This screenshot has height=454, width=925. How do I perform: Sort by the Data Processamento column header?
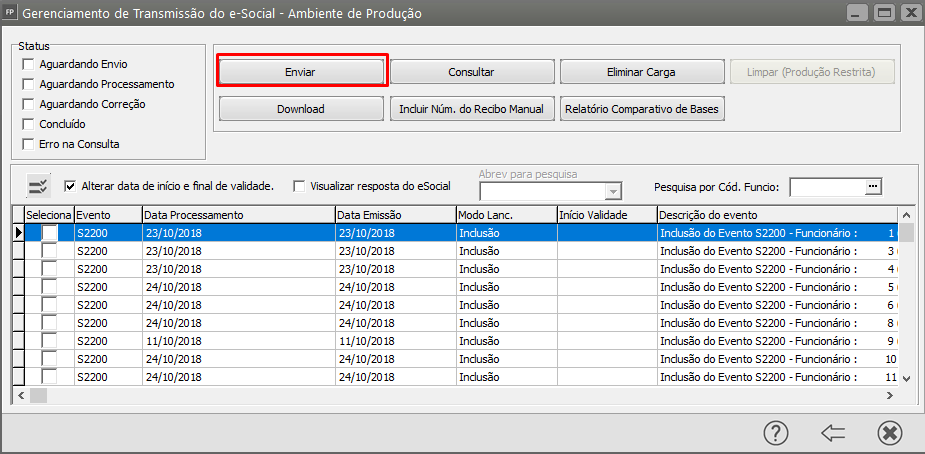click(x=237, y=215)
